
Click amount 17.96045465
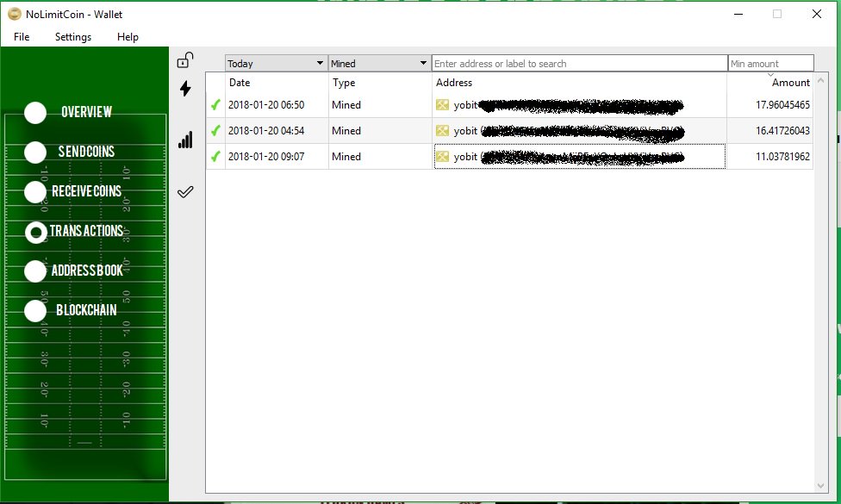[x=782, y=105]
